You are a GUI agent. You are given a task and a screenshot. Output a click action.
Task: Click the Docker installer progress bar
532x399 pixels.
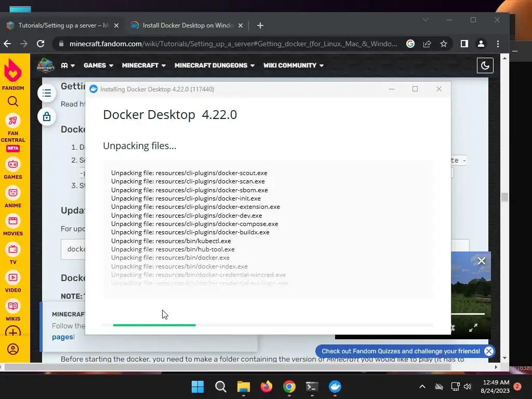(268, 325)
